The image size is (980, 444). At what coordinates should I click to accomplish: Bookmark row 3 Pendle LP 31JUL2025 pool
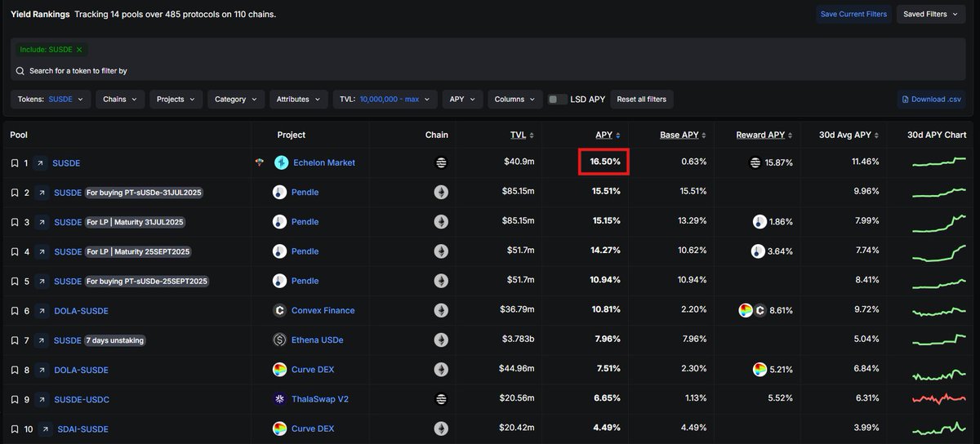pos(15,222)
